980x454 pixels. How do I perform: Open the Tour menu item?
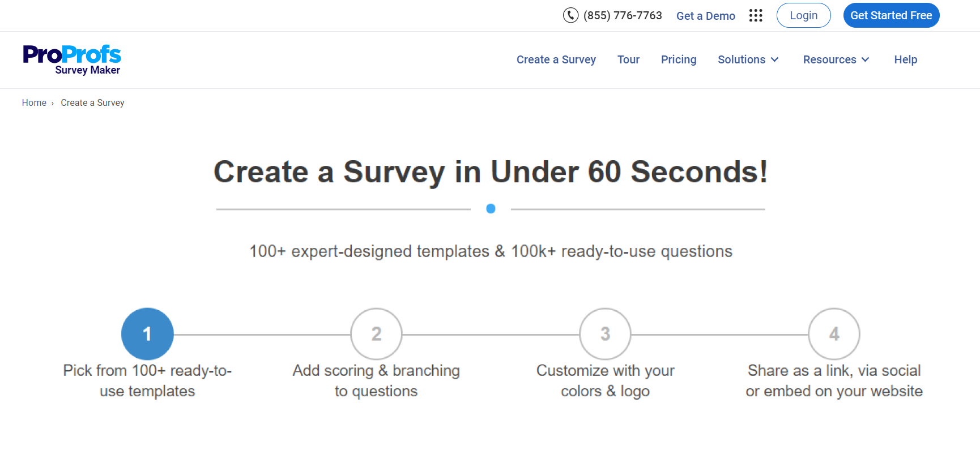coord(628,59)
